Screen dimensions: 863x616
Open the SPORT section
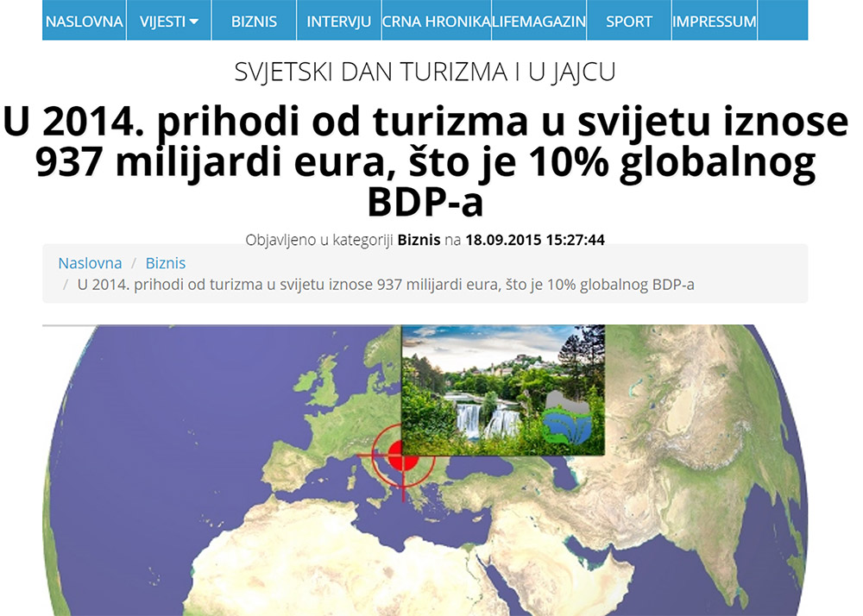629,21
